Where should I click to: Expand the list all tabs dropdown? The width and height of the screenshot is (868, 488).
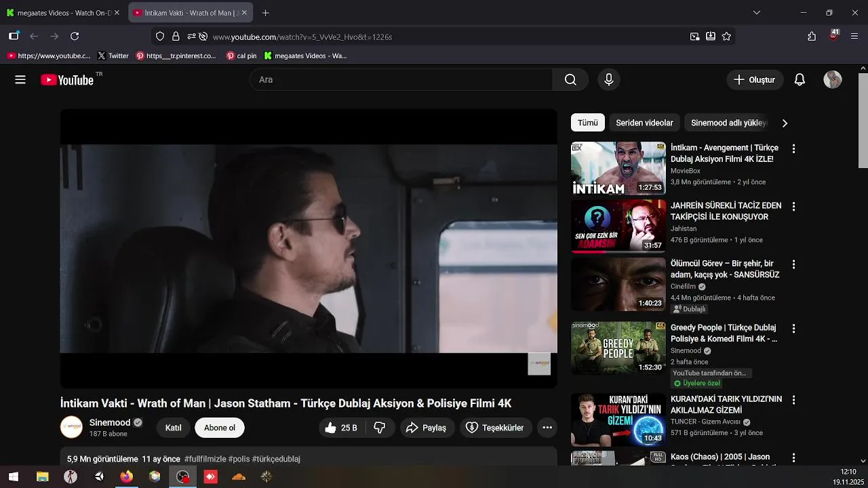point(757,13)
